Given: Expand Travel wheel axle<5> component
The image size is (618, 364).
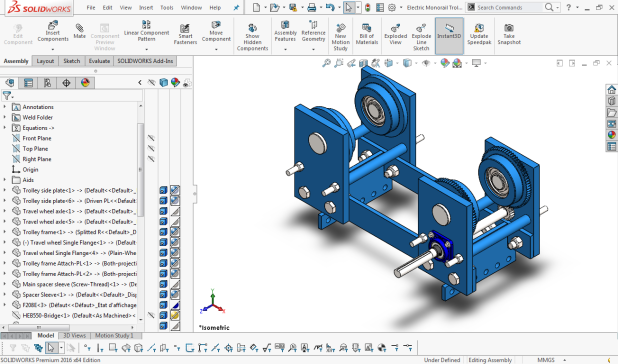Looking at the screenshot, I should [5, 221].
